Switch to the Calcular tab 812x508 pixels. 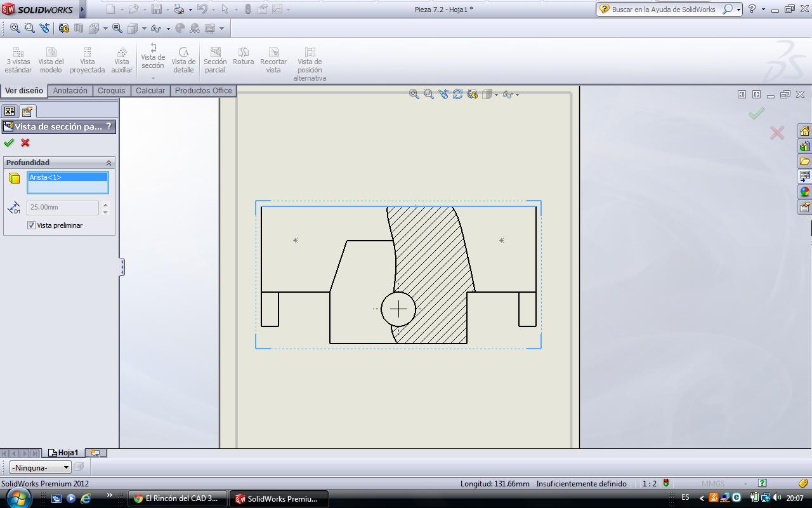(150, 91)
